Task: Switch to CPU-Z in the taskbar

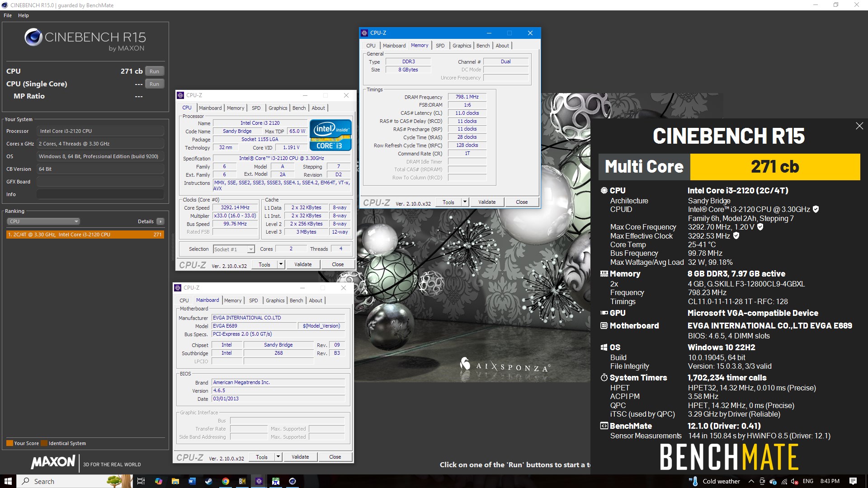Action: [259, 481]
